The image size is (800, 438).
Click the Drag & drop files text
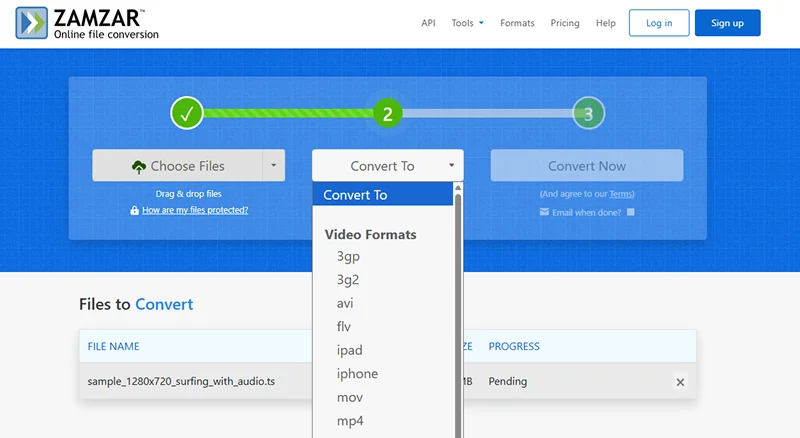pos(188,194)
